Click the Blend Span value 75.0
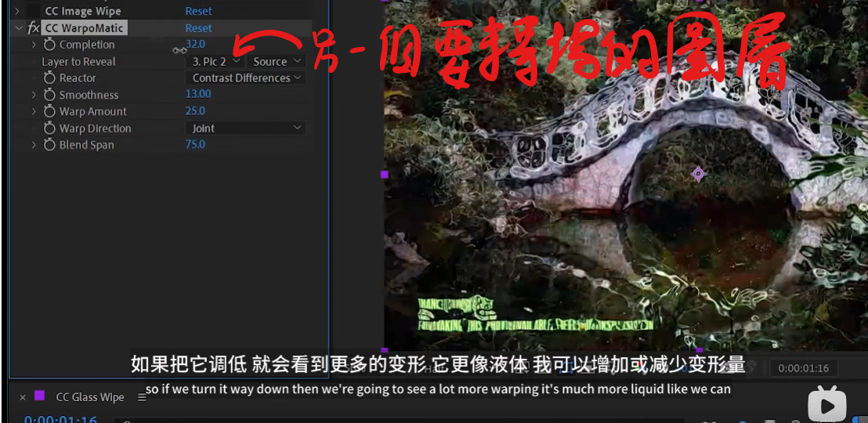This screenshot has width=868, height=423. (195, 144)
